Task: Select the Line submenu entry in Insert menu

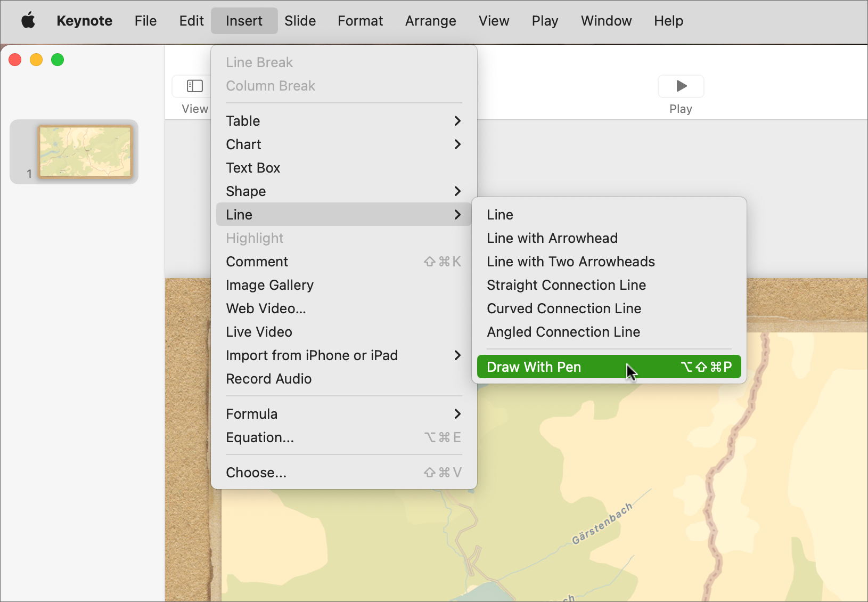Action: [343, 214]
